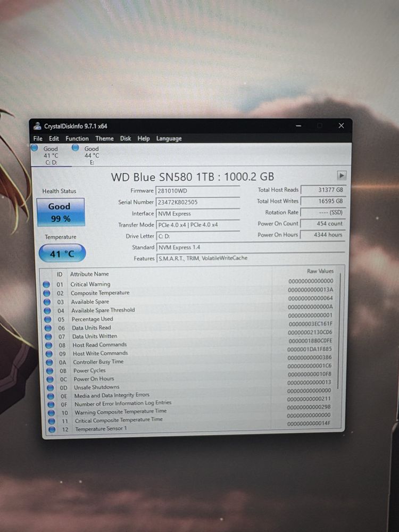Click the status icon for Available Spare row
399x532 pixels.
tap(47, 302)
